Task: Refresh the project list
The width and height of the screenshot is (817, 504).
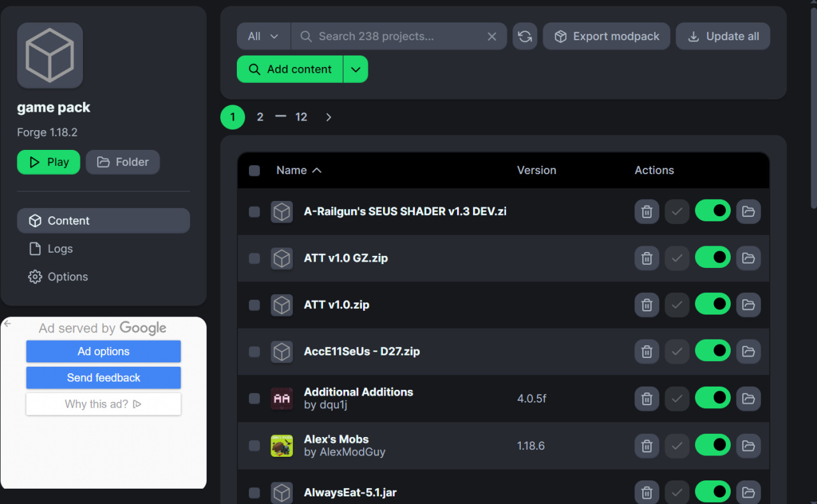Action: point(525,36)
